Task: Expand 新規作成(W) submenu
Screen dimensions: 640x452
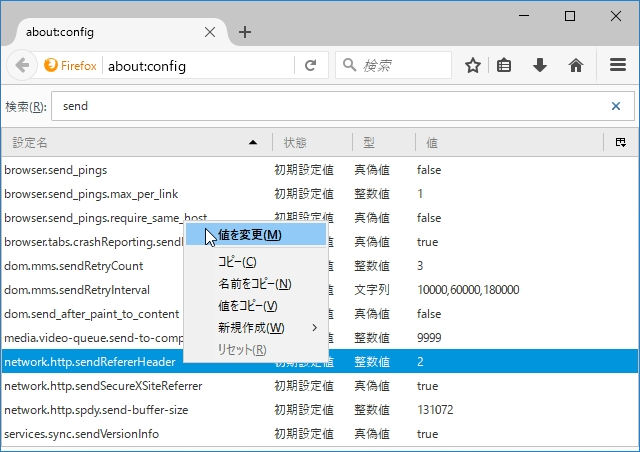Action: coord(256,328)
